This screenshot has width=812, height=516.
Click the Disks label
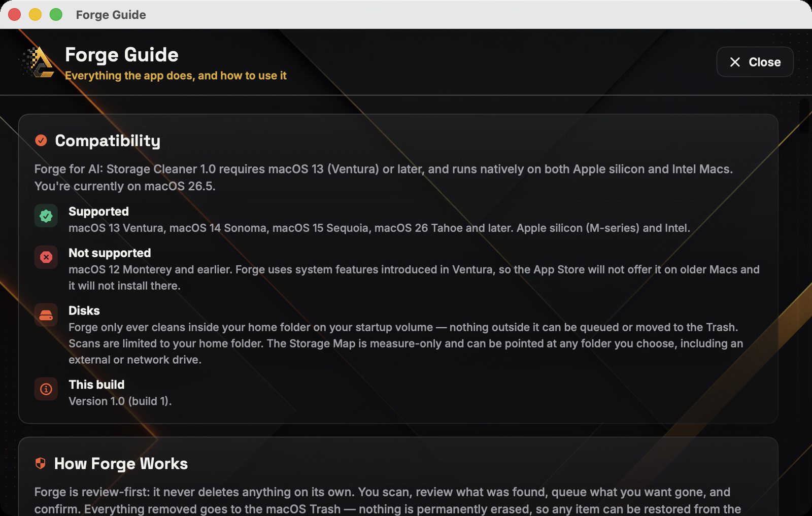(x=84, y=311)
